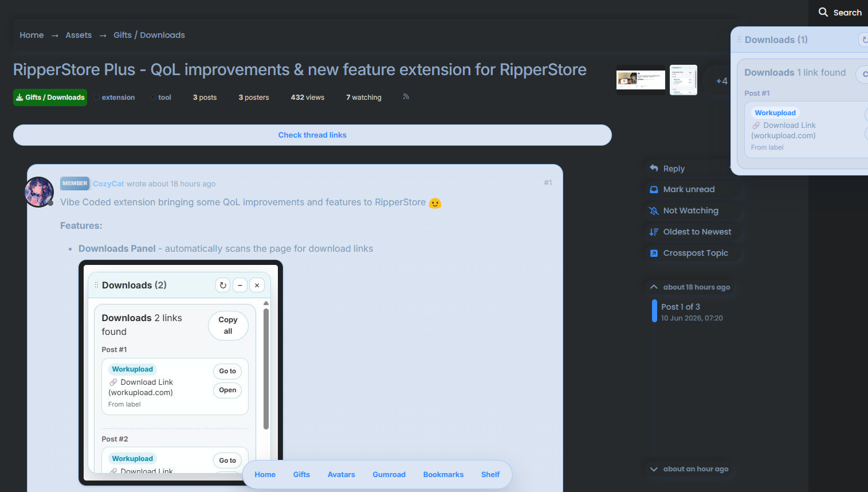The width and height of the screenshot is (868, 492).
Task: Click the Assets breadcrumb link
Action: pos(78,35)
